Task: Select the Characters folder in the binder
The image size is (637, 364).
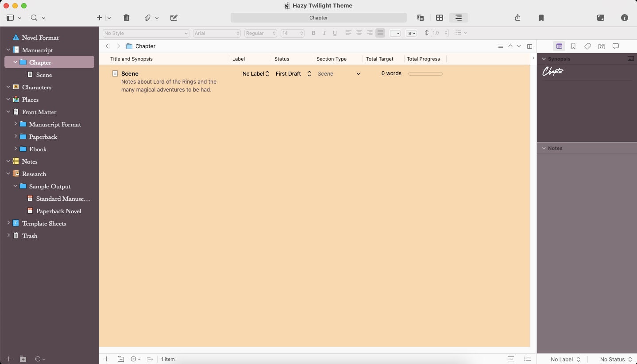Action: [36, 87]
